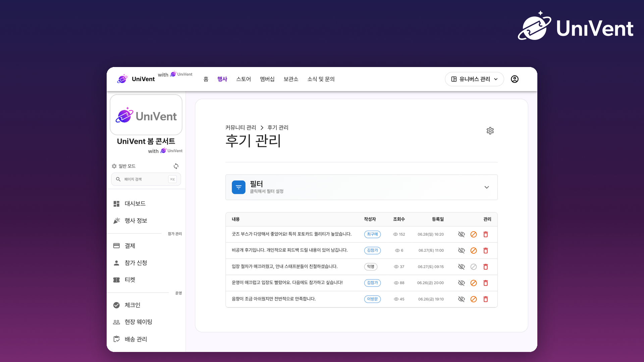Viewport: 644px width, 362px height.
Task: Toggle visibility of 굿즈 부스 review
Action: [461, 234]
